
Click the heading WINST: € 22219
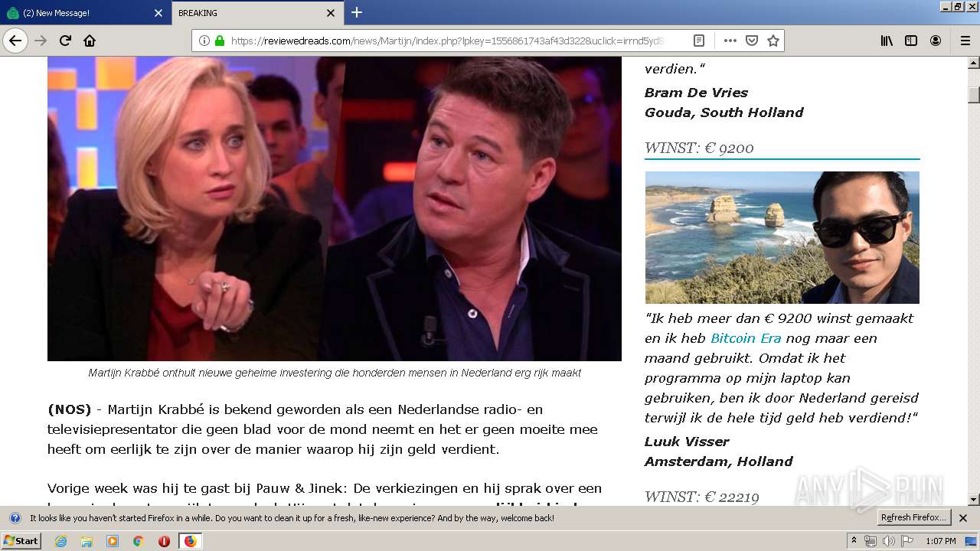pos(702,497)
